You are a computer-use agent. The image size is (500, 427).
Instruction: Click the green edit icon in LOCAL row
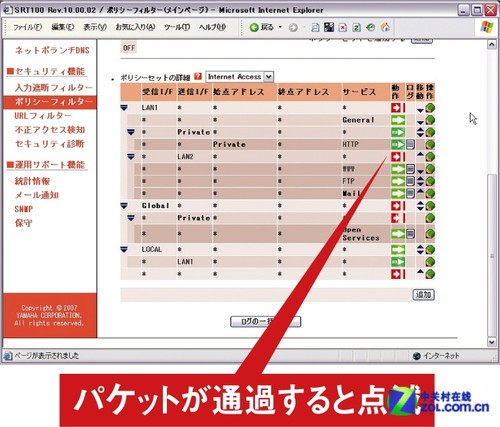(430, 249)
